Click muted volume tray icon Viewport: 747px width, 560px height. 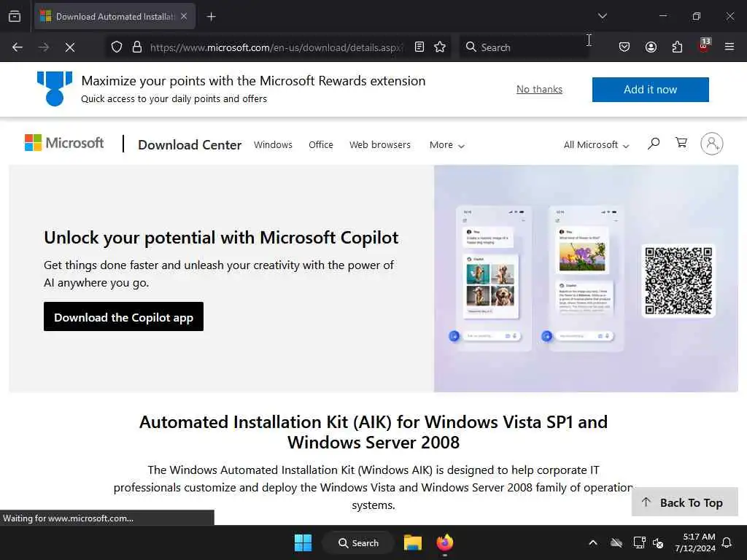659,542
